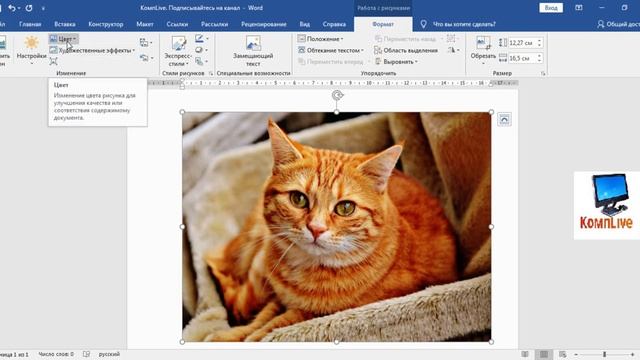The image size is (640, 360).
Task: Click the Undo arrow in the title bar
Action: coord(12,8)
